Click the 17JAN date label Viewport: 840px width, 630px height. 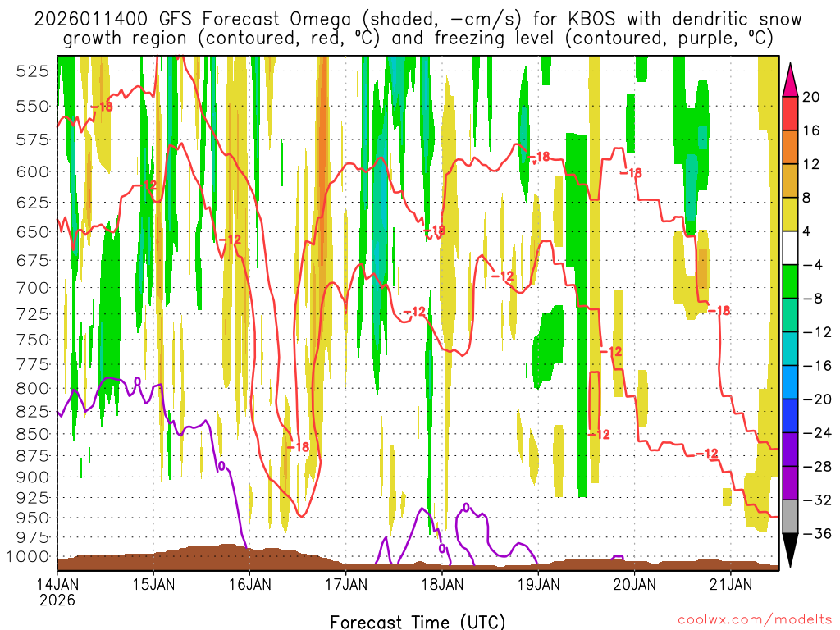point(346,584)
